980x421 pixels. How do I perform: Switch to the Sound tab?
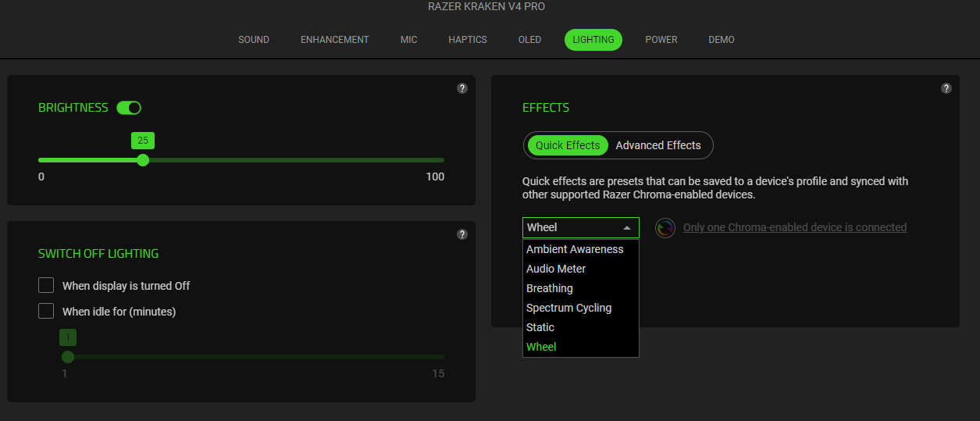[254, 40]
